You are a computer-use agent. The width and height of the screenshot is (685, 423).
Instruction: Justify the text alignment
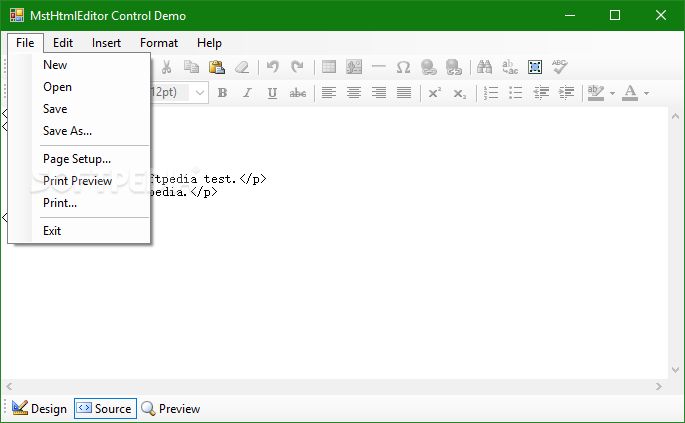[x=404, y=93]
